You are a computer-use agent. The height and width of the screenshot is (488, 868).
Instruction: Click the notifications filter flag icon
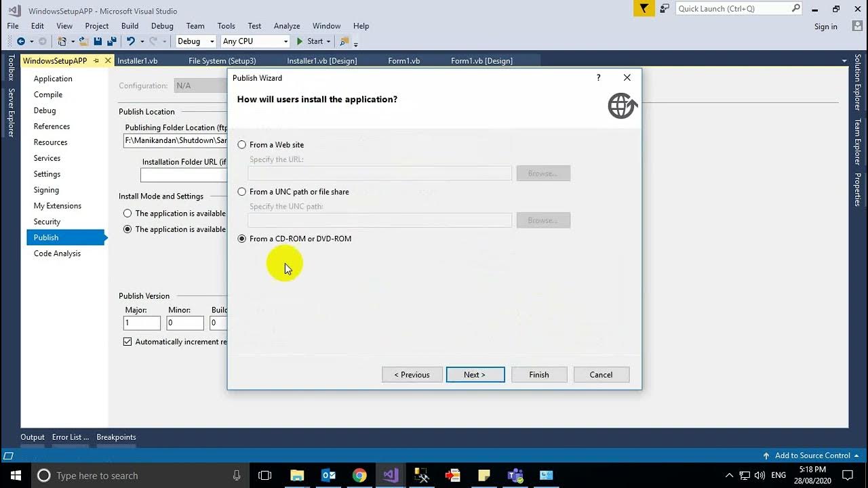[x=644, y=8]
